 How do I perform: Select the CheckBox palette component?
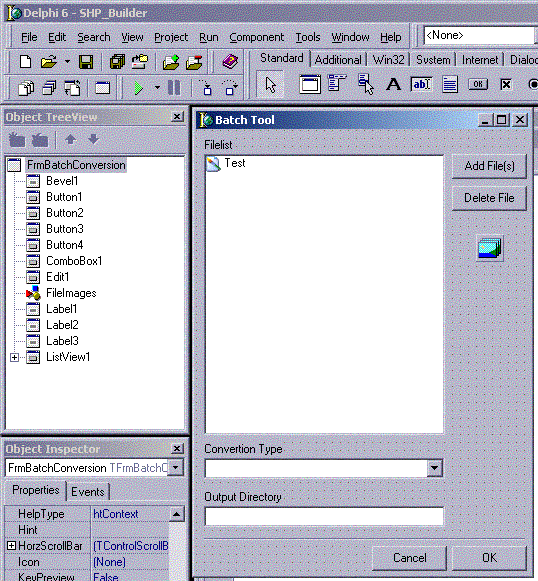click(x=506, y=84)
